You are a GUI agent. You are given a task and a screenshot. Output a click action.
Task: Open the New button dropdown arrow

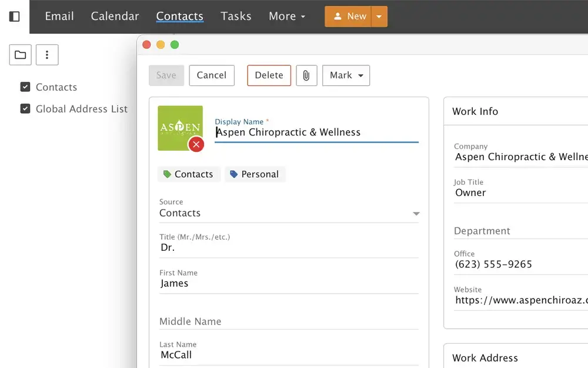pos(379,16)
